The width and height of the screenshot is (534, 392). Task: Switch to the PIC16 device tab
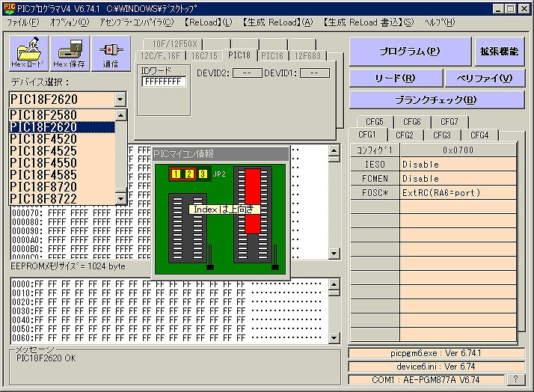tap(272, 56)
